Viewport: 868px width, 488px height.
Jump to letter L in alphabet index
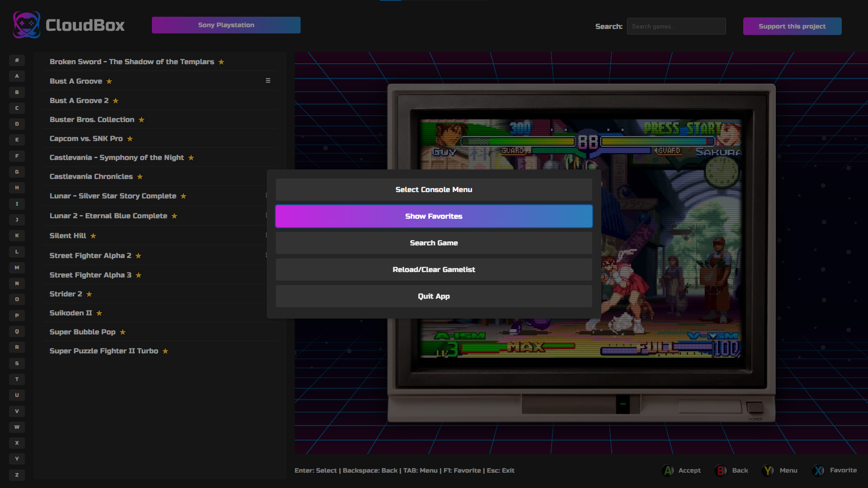tap(17, 252)
